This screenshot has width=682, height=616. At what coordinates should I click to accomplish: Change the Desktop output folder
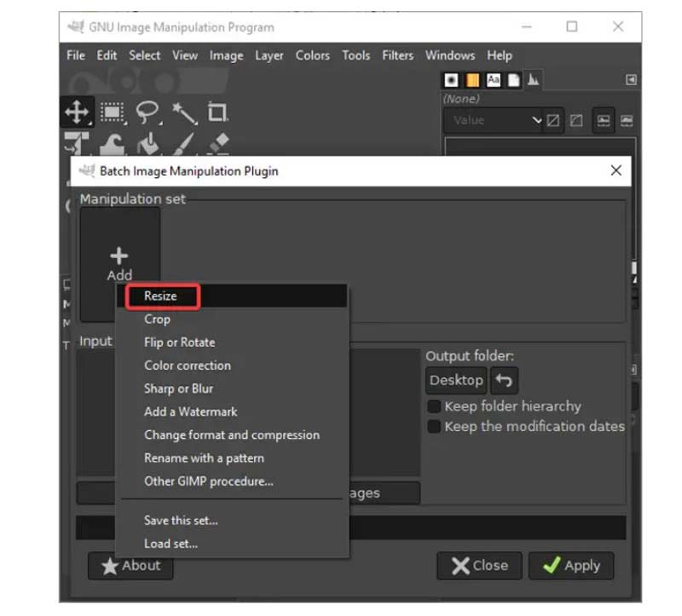[455, 380]
